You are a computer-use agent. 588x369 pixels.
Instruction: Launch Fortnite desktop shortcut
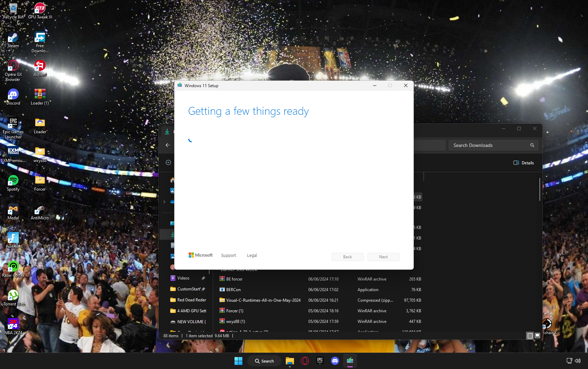coord(13,241)
